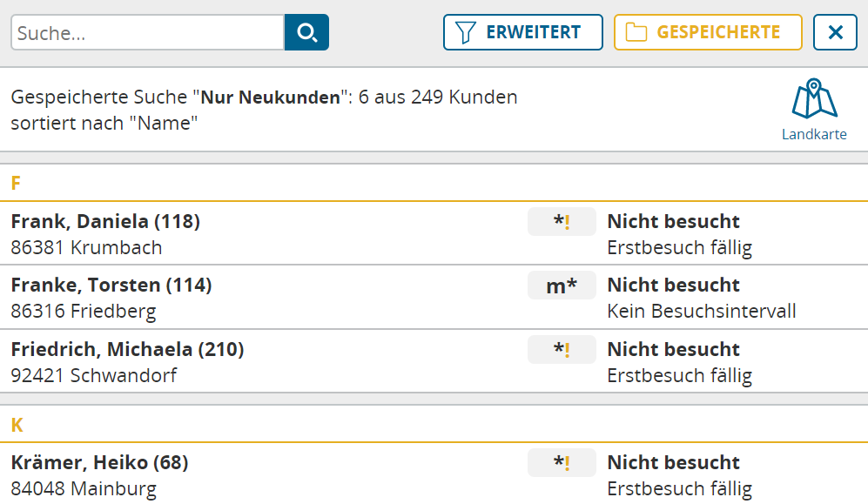Screen dimensions: 868x504
Task: Click Kein Besuchsintervall status of Franke
Action: click(x=702, y=311)
